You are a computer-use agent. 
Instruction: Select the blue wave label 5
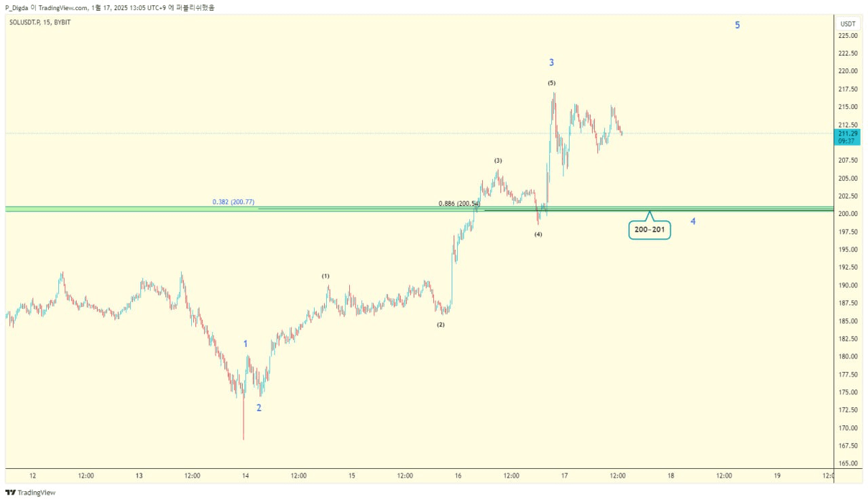pyautogui.click(x=738, y=26)
